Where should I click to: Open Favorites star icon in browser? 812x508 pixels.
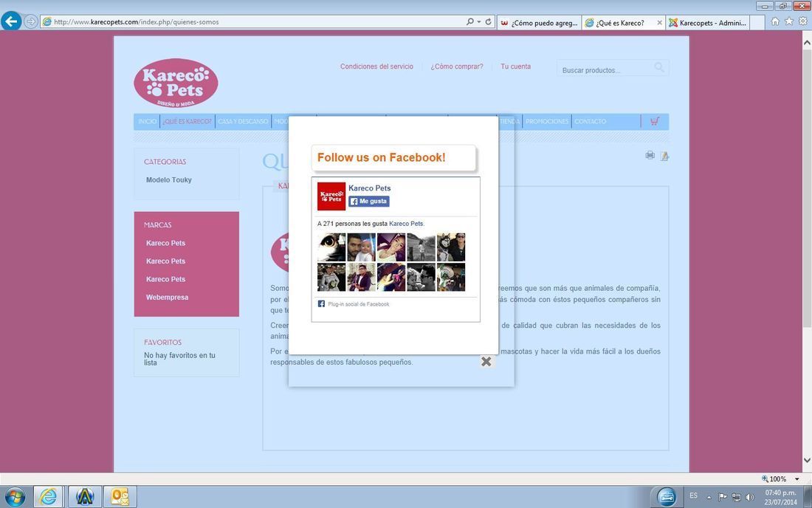click(x=788, y=21)
